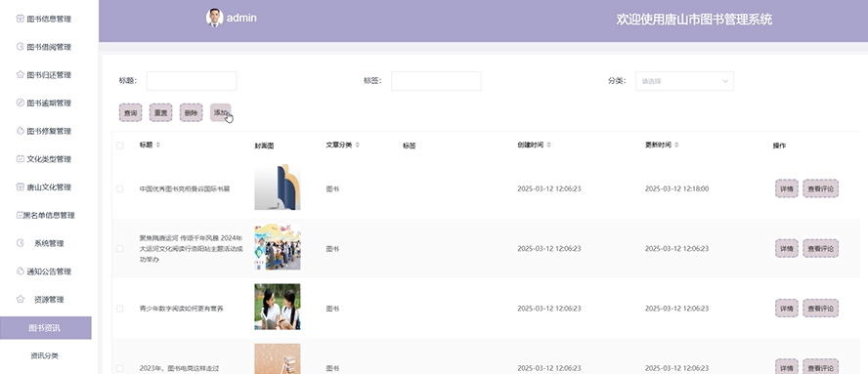Viewport: 868px width, 374px height.
Task: Click the compass icon beside 图书逾期管理
Action: pos(20,103)
